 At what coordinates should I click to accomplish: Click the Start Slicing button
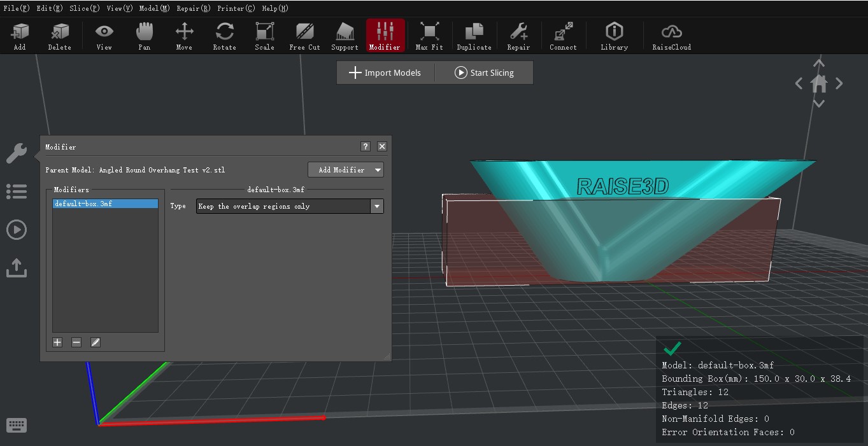(483, 72)
